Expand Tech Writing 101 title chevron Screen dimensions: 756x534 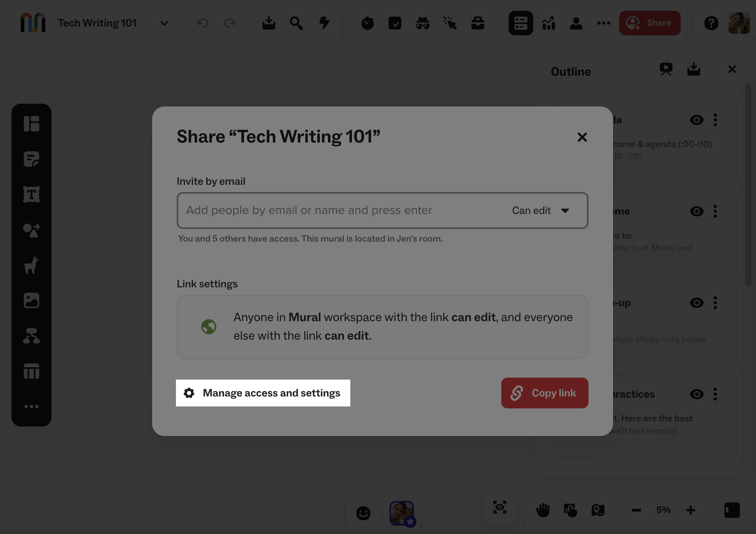coord(164,23)
